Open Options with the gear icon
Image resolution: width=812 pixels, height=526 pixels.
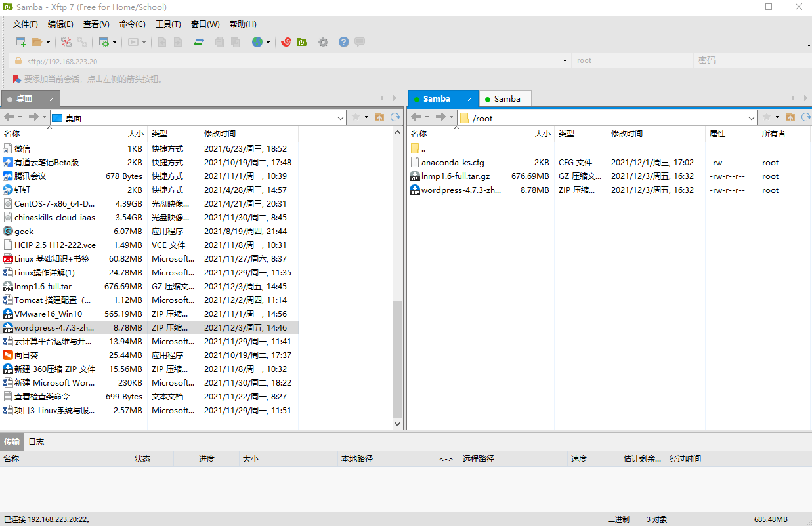[x=323, y=42]
